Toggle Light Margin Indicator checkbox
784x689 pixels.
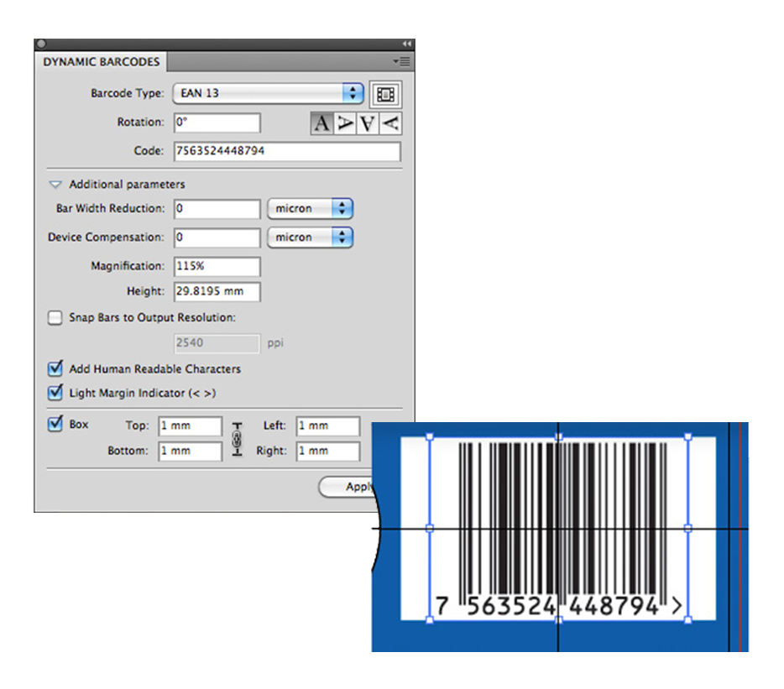55,393
